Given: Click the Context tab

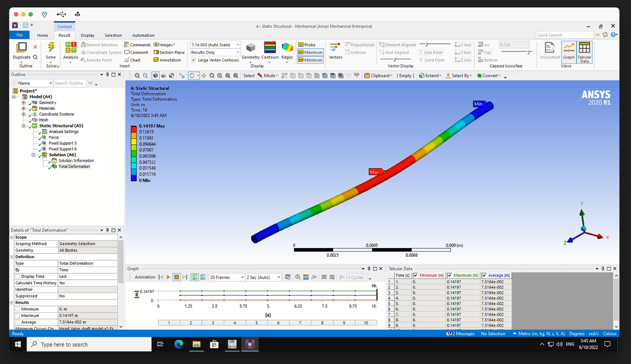Looking at the screenshot, I should point(64,26).
